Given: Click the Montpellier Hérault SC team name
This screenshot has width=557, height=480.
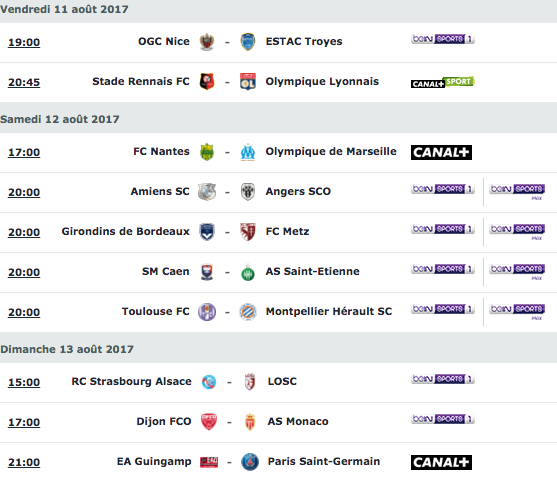Looking at the screenshot, I should point(329,312).
